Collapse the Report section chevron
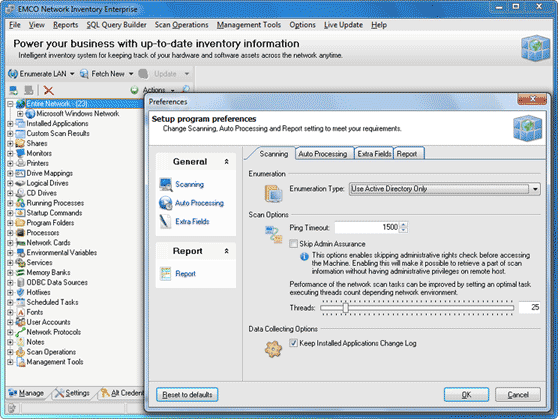 tap(226, 251)
